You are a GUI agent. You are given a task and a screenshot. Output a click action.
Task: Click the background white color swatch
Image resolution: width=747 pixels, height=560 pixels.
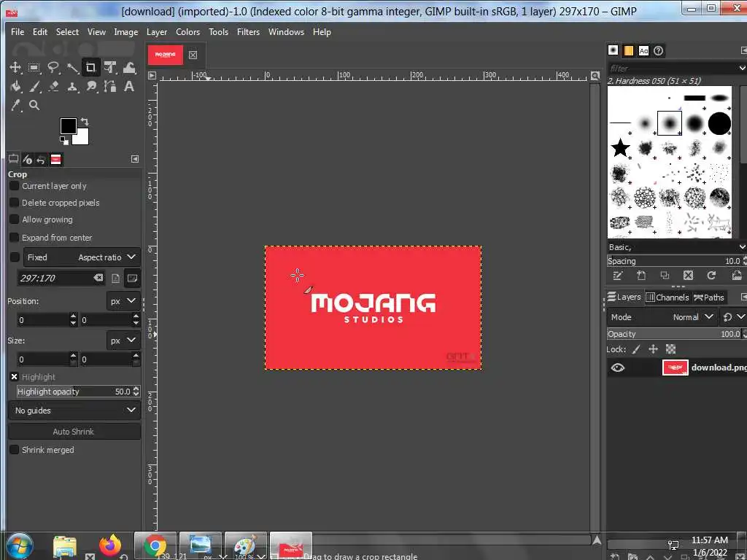point(83,138)
